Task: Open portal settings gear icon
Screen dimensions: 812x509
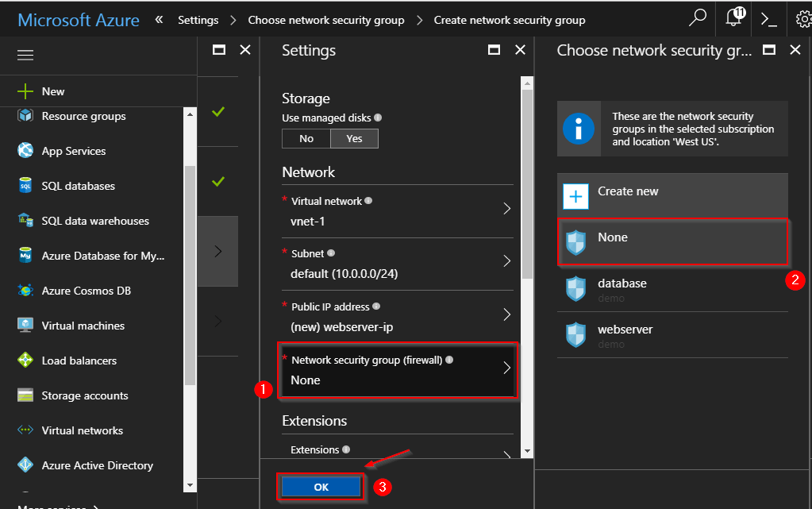Action: pyautogui.click(x=804, y=19)
